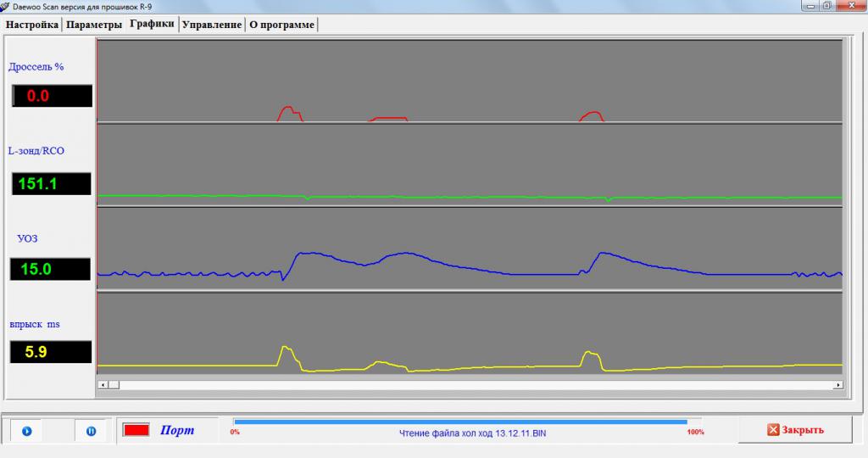This screenshot has width=868, height=458.
Task: Switch to the Параметры tab
Action: coord(93,25)
